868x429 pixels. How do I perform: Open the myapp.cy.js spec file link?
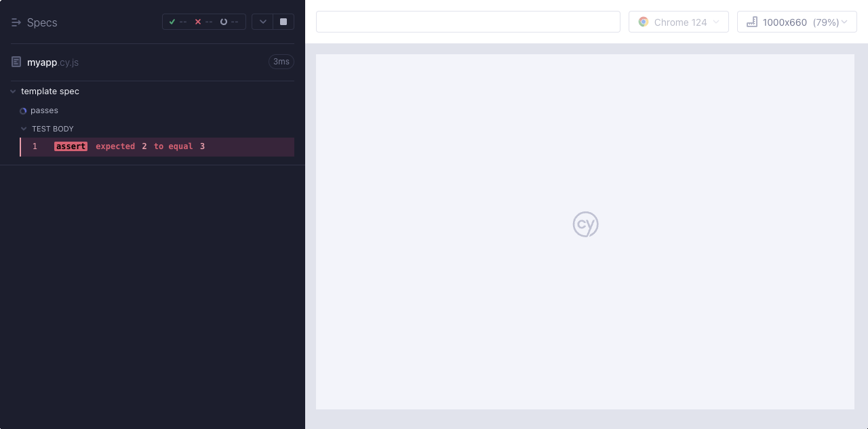[53, 62]
